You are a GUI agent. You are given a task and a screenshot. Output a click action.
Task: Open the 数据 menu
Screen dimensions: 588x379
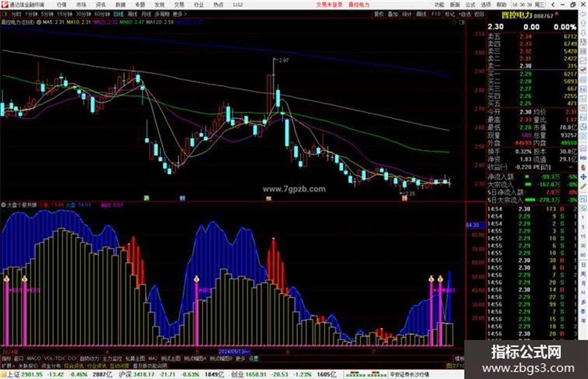point(120,5)
